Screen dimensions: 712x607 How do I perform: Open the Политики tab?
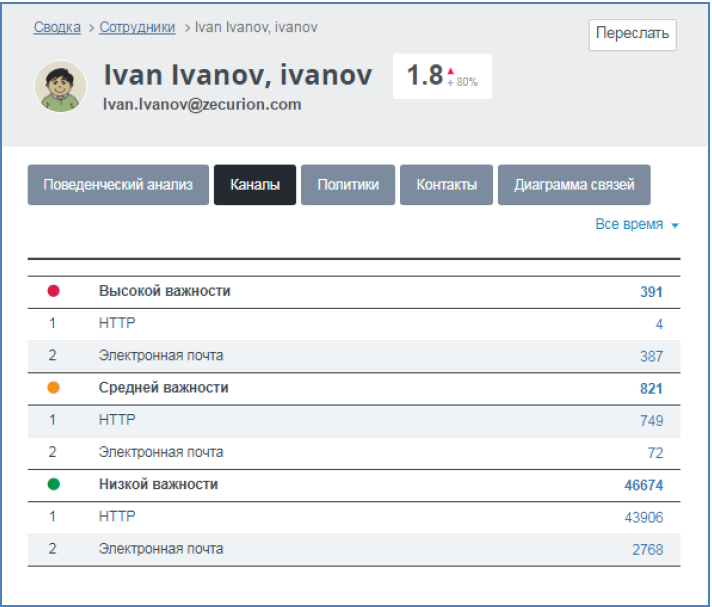(348, 185)
